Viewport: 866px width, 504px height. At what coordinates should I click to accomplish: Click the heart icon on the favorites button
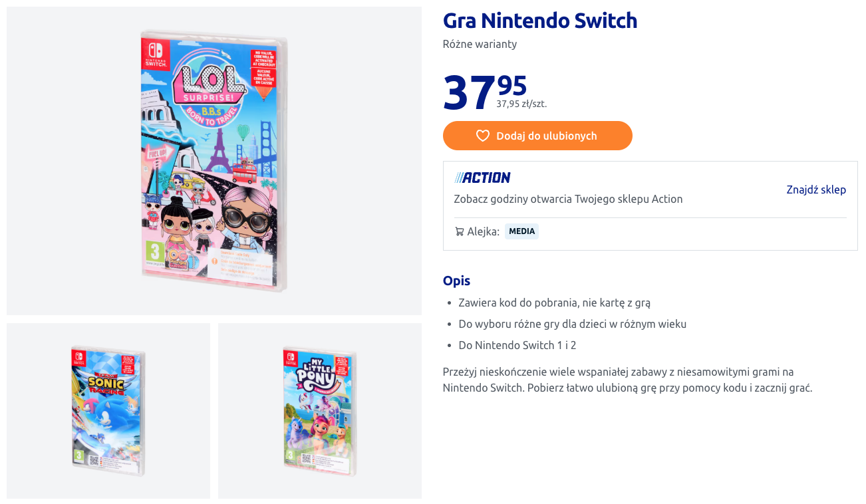point(483,136)
